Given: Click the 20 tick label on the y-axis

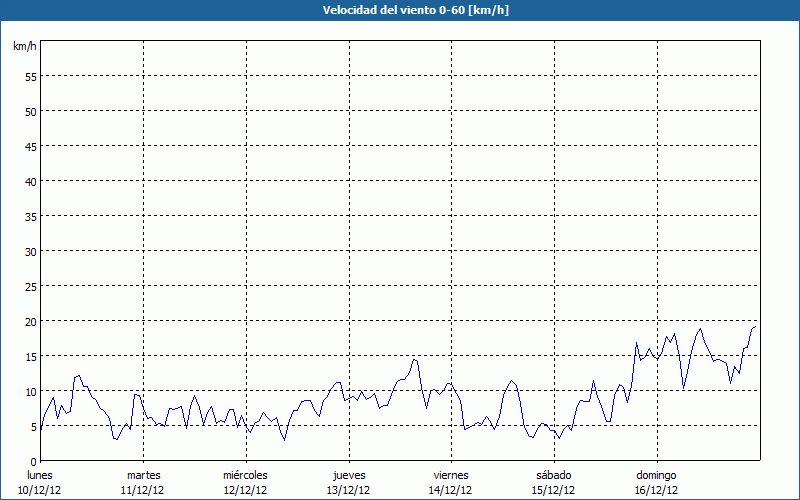Looking at the screenshot, I should point(30,321).
